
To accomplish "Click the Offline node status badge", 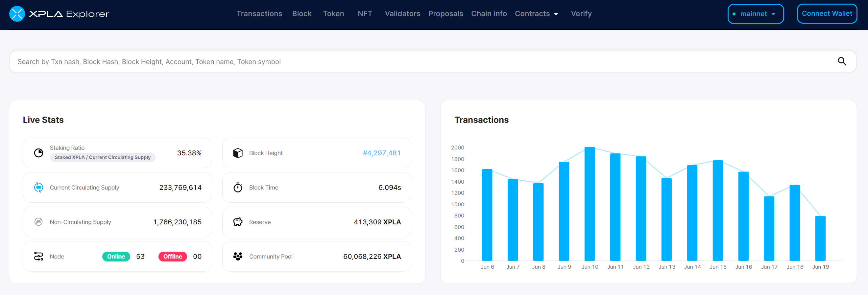I will point(173,256).
